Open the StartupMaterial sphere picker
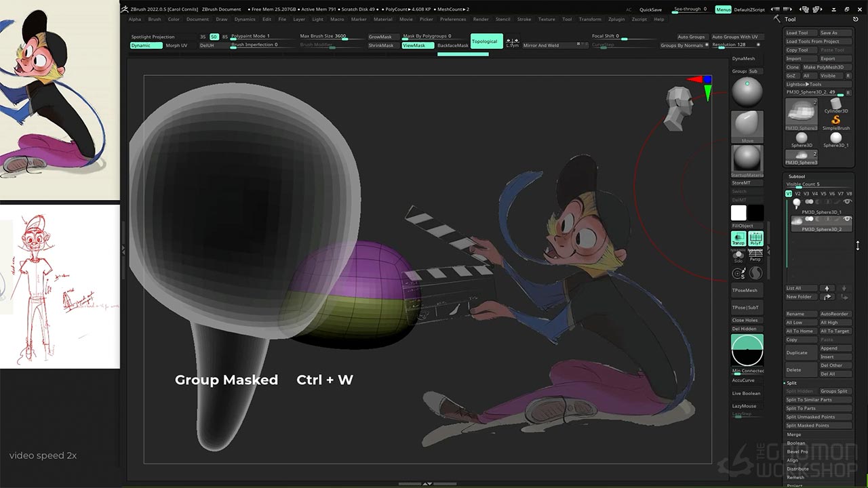 (747, 159)
